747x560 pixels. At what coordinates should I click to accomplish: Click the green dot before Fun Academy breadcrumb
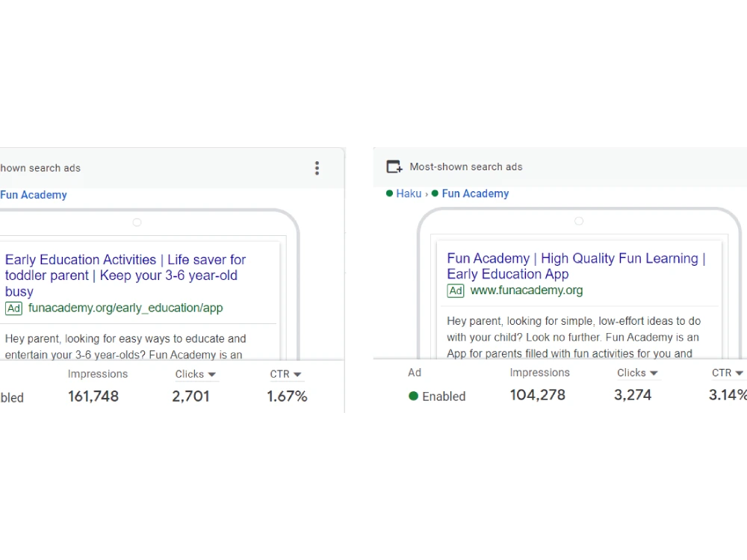tap(435, 193)
